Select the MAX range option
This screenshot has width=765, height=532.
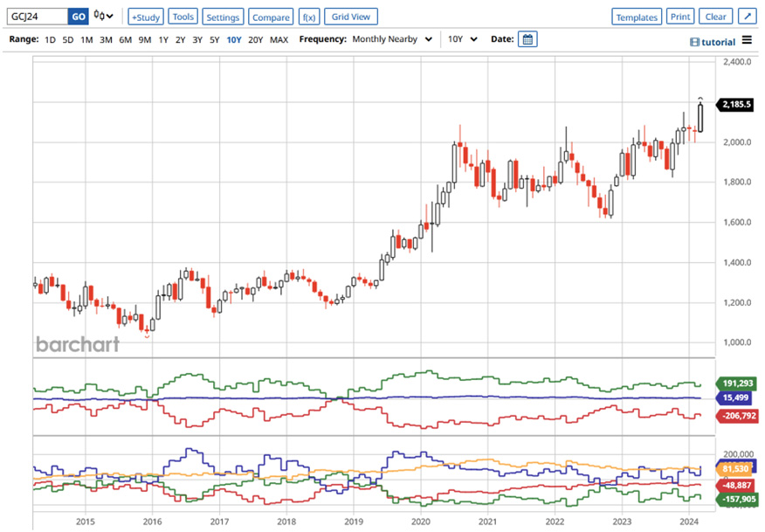tap(279, 39)
